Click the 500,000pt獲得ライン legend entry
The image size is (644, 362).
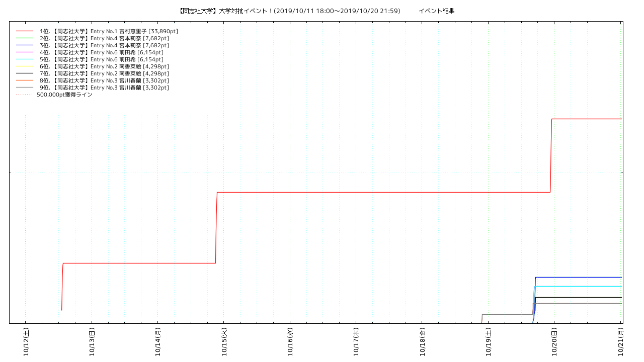tap(64, 95)
